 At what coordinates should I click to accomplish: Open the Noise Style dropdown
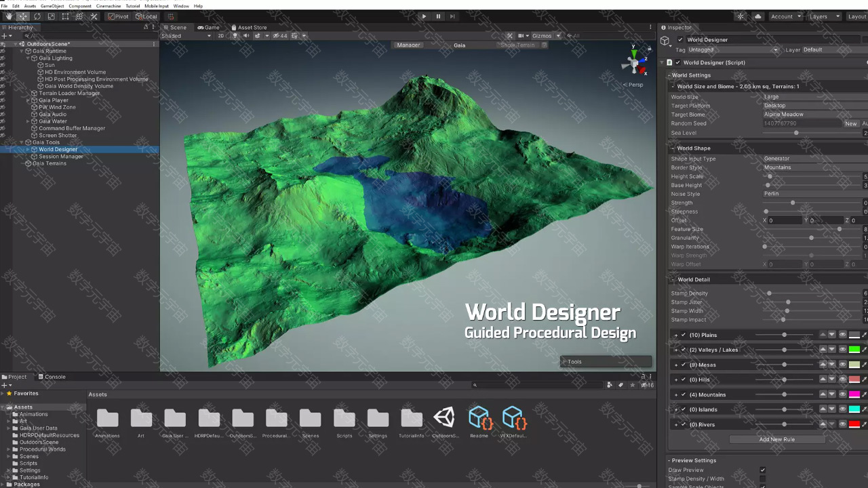pos(816,194)
